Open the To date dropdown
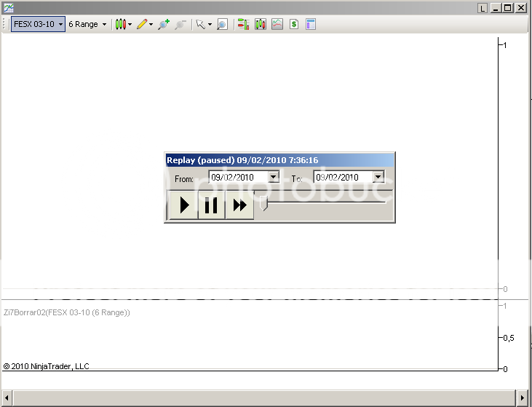 click(x=378, y=177)
